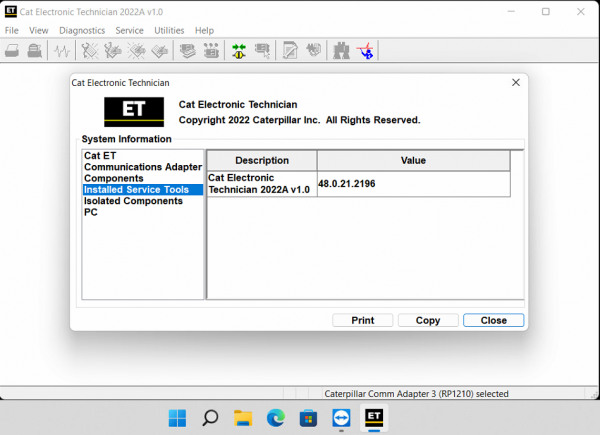The width and height of the screenshot is (600, 435).
Task: Open the Utilities menu
Action: pyautogui.click(x=169, y=31)
